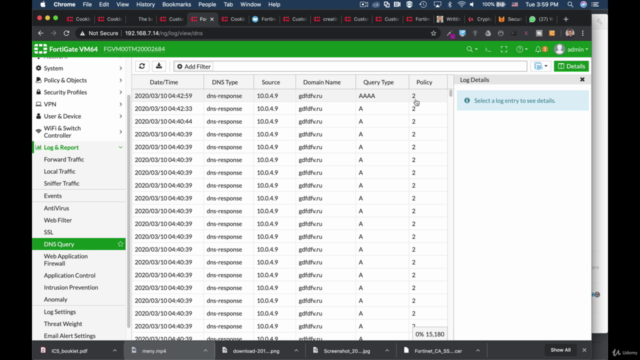Open Application Control logs
The height and width of the screenshot is (360, 640).
click(x=69, y=276)
